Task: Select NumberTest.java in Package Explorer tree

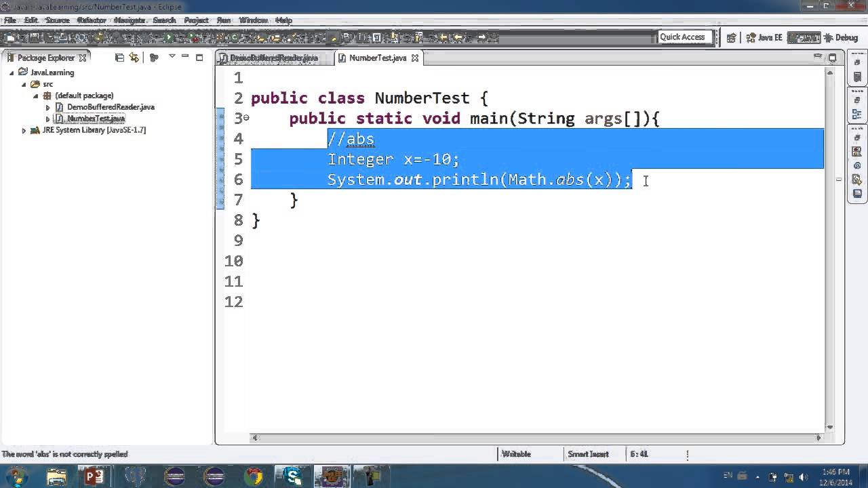Action: click(96, 119)
